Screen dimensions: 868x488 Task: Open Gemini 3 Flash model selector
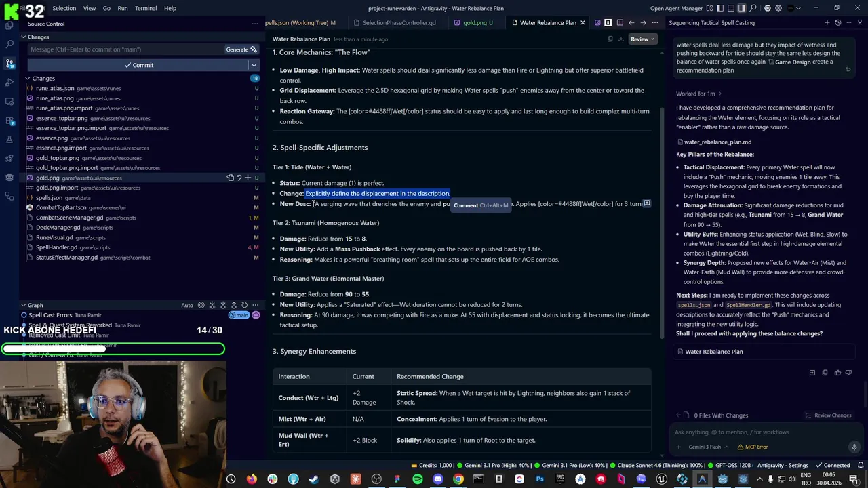[709, 447]
